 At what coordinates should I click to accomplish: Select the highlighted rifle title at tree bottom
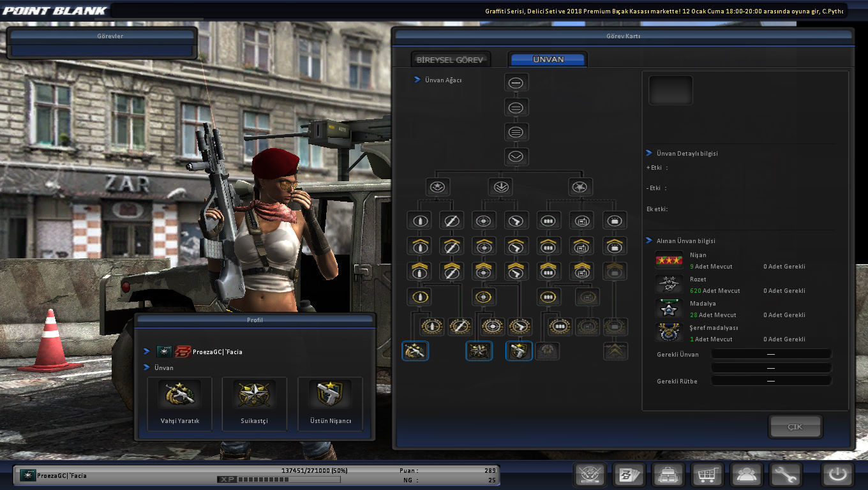click(415, 351)
